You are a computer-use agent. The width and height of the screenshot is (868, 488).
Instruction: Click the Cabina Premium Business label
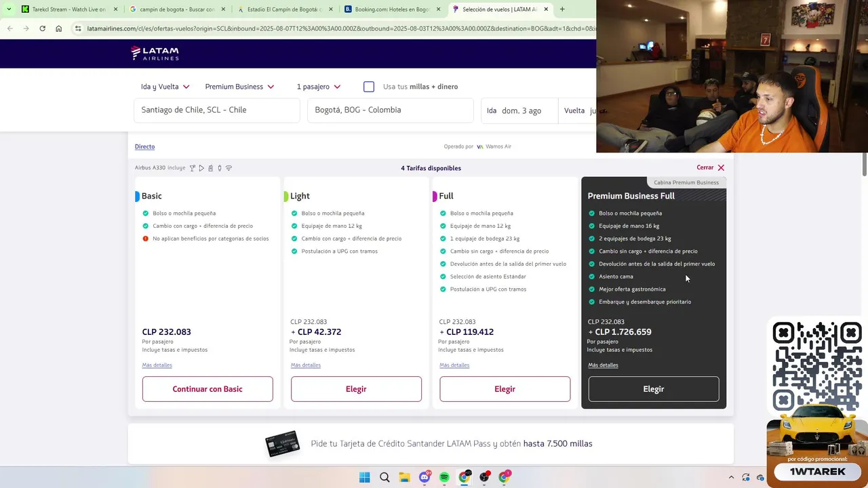point(686,182)
